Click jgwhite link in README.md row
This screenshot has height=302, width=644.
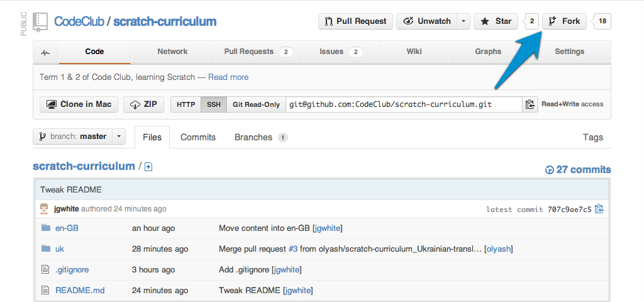click(x=297, y=291)
